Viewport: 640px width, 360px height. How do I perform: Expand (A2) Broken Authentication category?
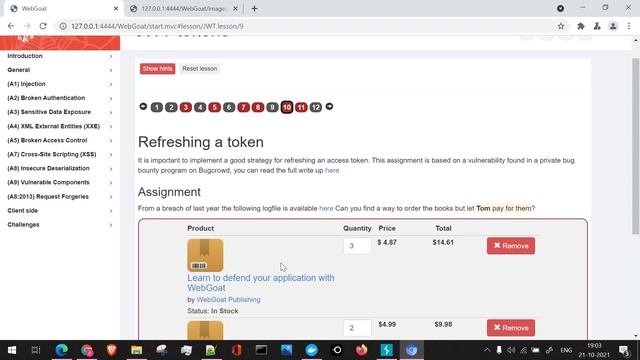(x=60, y=98)
